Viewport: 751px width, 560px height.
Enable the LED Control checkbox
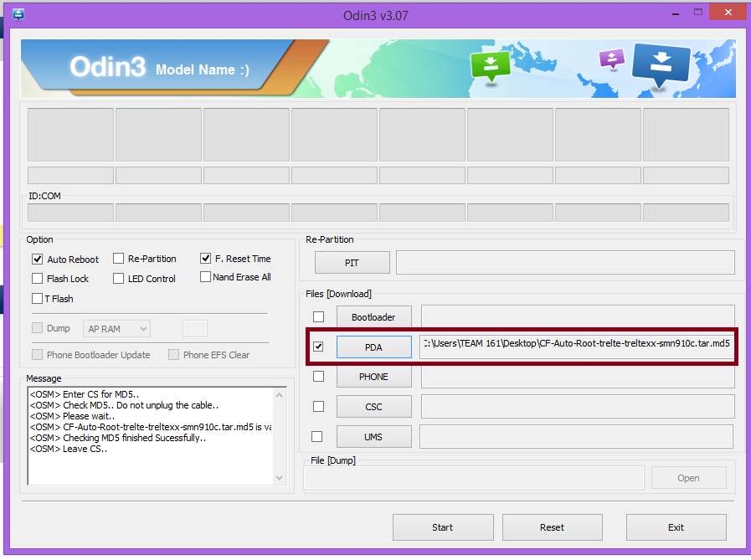point(118,278)
